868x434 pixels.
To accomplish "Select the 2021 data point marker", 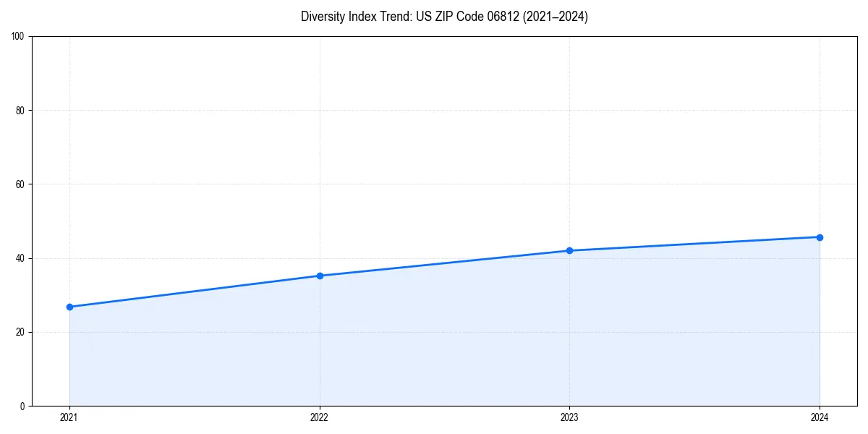I will (69, 307).
